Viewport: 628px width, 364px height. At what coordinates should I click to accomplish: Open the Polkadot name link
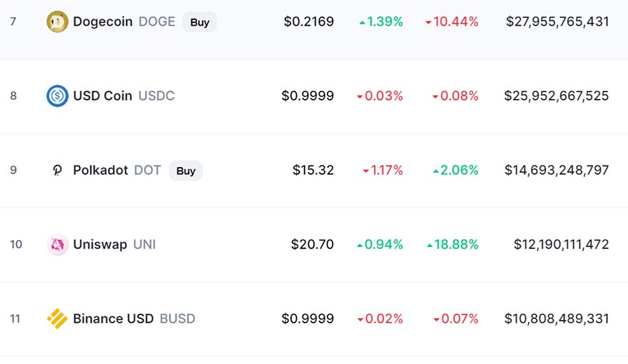pyautogui.click(x=101, y=170)
